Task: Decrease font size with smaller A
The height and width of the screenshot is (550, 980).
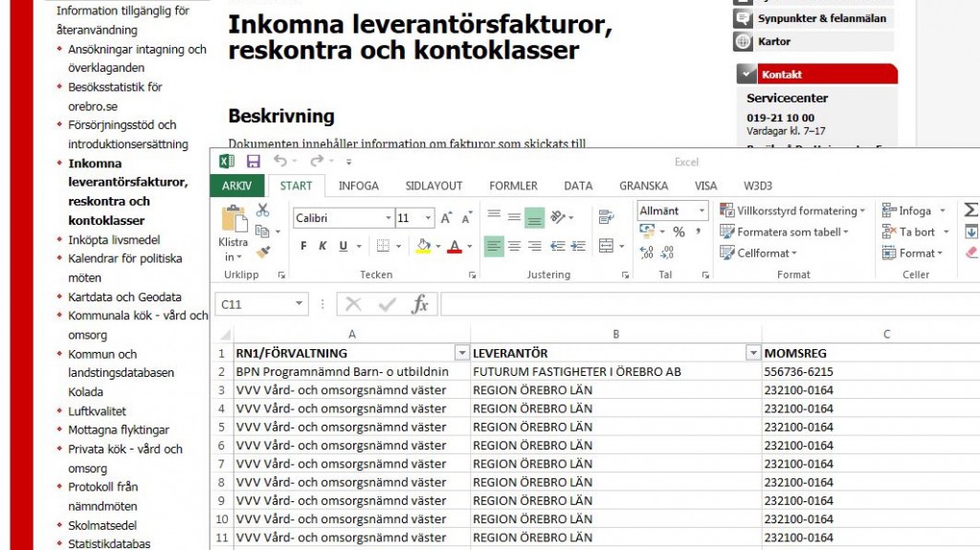Action: [466, 217]
